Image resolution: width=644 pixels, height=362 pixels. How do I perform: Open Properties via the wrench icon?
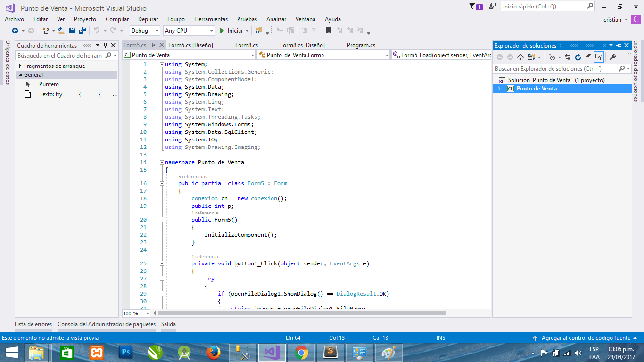coord(612,57)
